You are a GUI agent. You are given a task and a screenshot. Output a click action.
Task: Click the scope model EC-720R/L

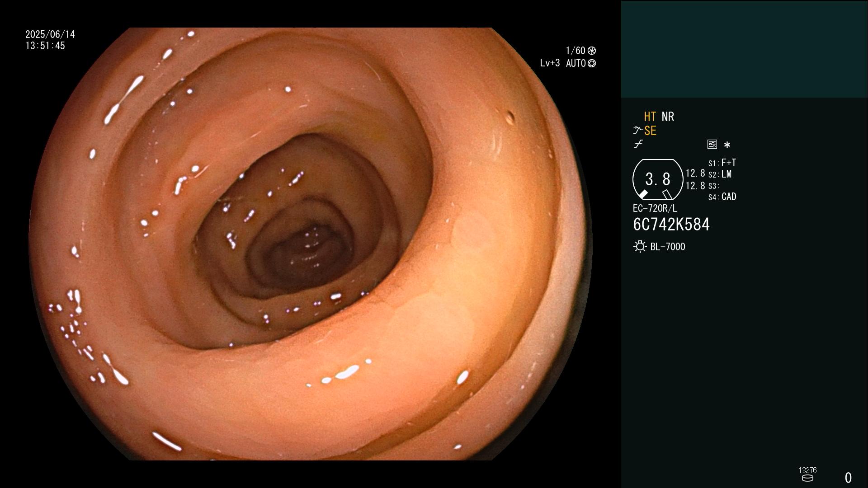655,208
